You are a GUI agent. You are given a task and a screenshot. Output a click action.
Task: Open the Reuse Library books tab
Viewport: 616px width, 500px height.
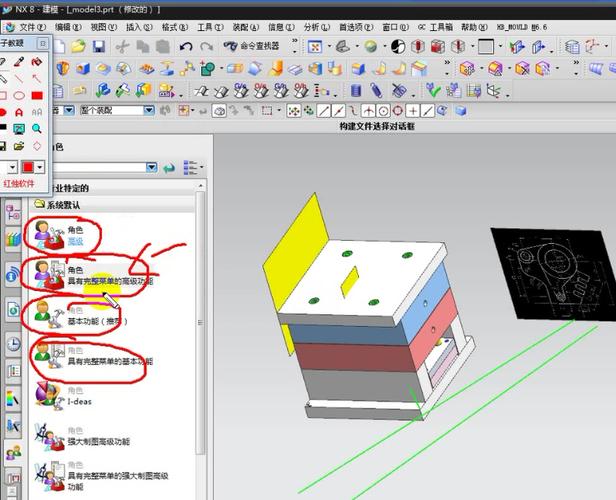[x=13, y=238]
